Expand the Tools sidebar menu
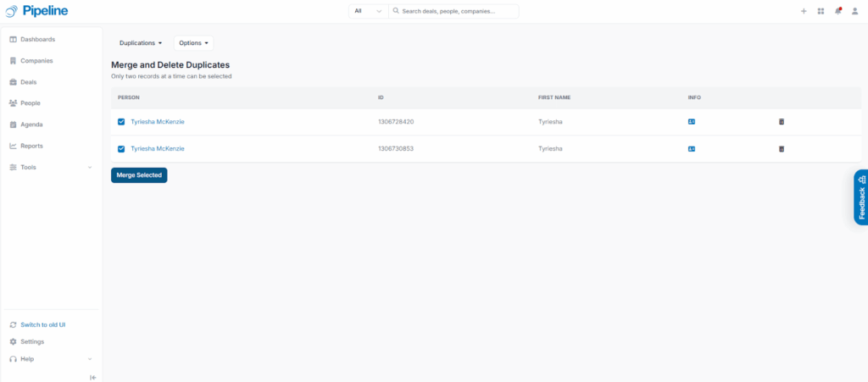 (51, 167)
